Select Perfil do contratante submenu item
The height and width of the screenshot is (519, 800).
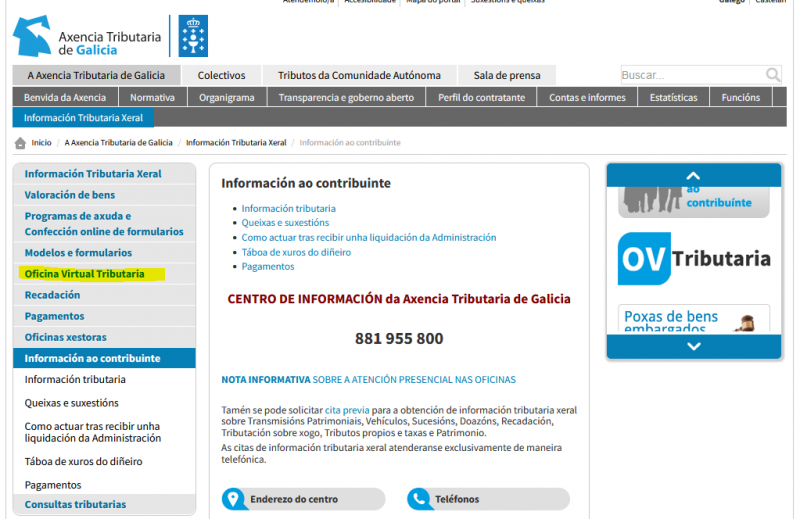(482, 97)
